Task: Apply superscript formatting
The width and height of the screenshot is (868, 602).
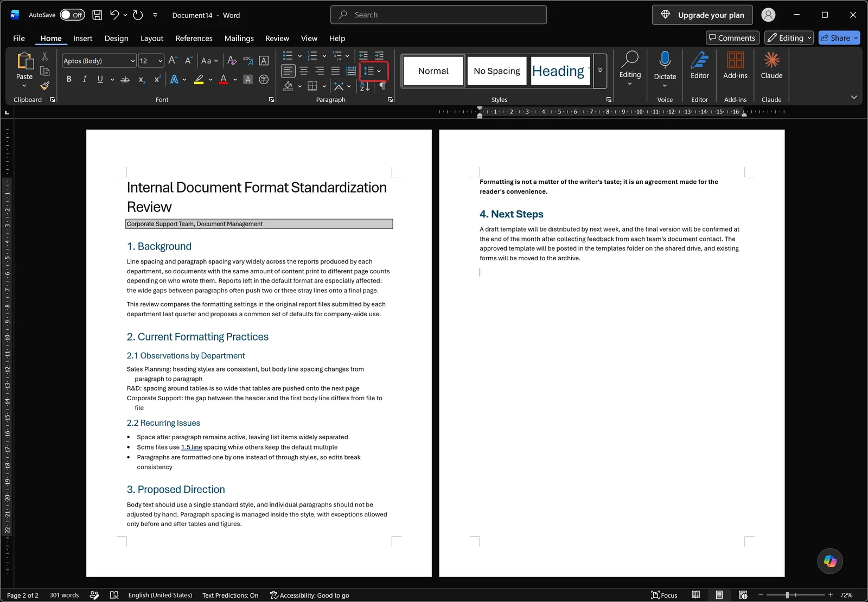Action: tap(157, 79)
